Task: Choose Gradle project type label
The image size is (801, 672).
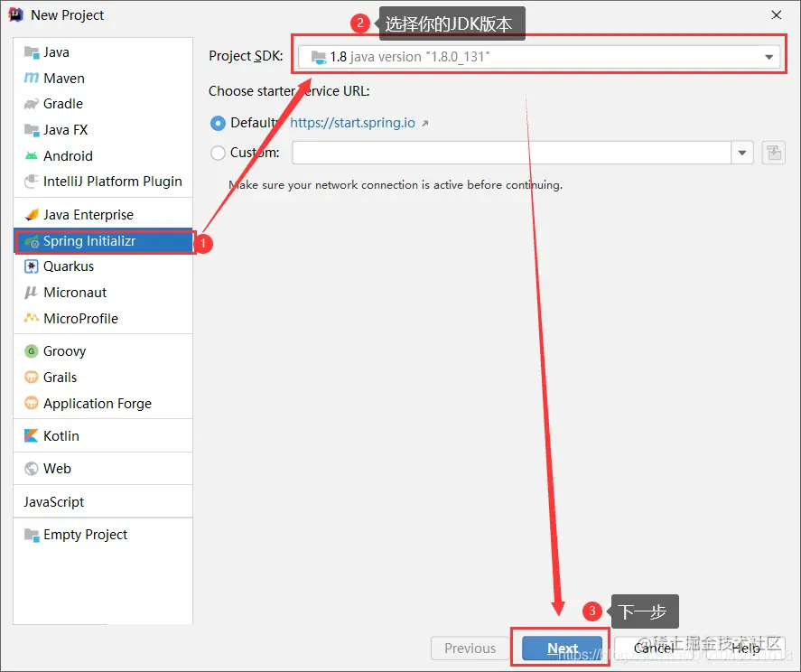Action: 63,104
